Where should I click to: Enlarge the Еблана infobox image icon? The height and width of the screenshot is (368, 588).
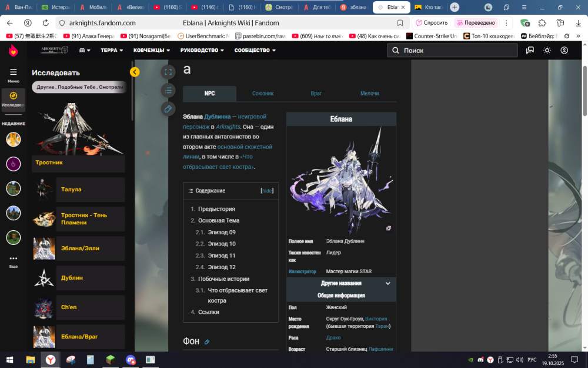(x=389, y=228)
